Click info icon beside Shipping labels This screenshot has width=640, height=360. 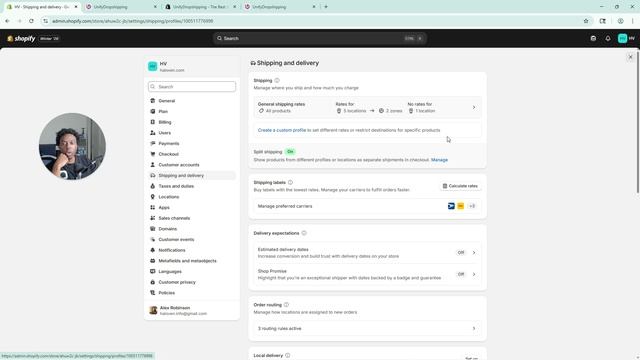[290, 182]
